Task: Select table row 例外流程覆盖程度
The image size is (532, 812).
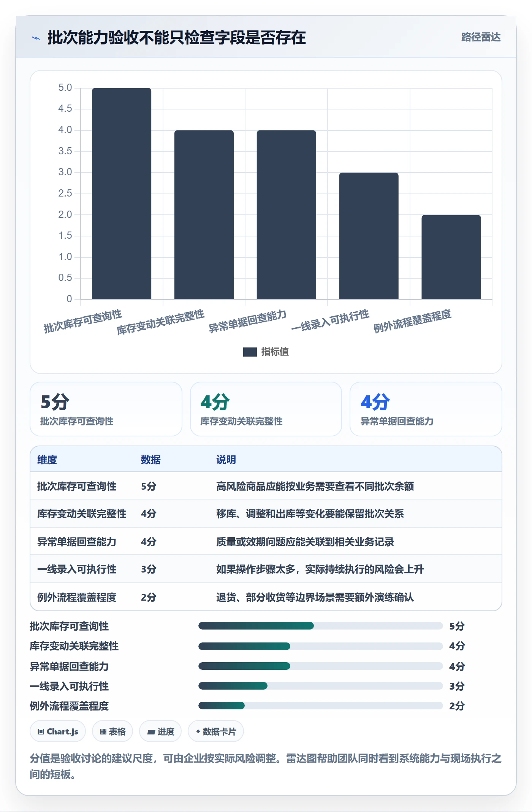Action: pyautogui.click(x=266, y=597)
